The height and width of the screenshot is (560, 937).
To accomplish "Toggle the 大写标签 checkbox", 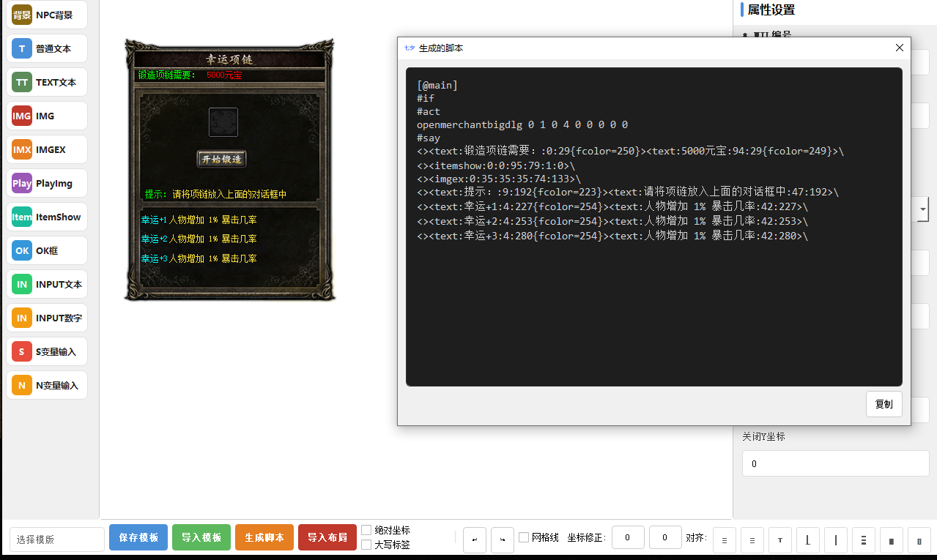I will point(366,545).
